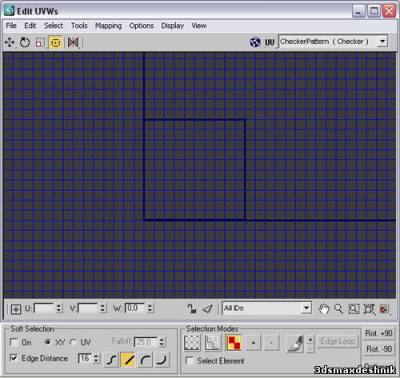Enable Face sub-object selection mode
Screen dimensions: 400x378
pyautogui.click(x=234, y=343)
